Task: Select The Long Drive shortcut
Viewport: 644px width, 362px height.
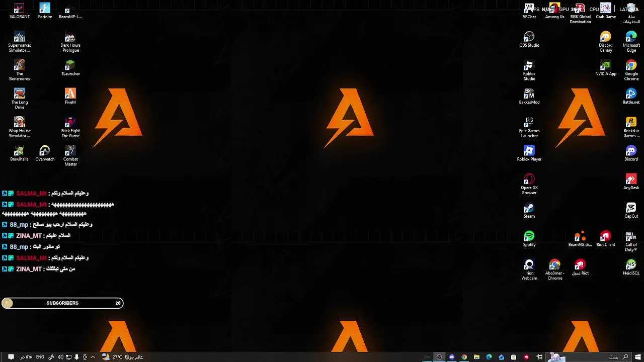Action: (x=19, y=99)
